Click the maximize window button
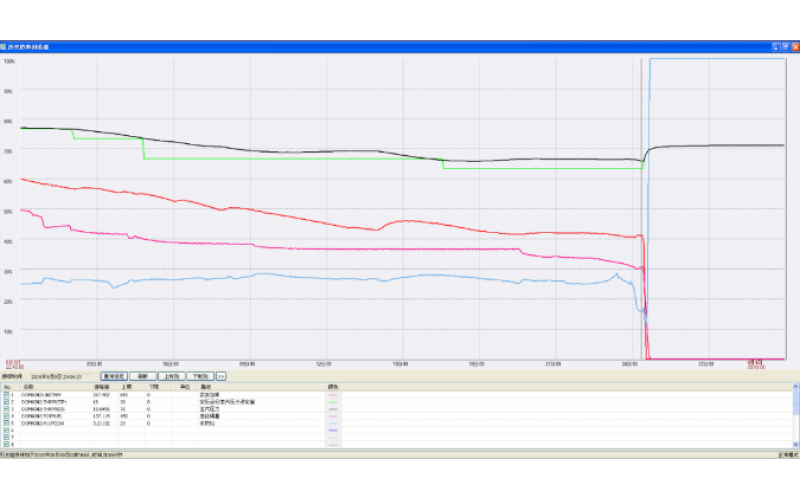 click(x=785, y=47)
